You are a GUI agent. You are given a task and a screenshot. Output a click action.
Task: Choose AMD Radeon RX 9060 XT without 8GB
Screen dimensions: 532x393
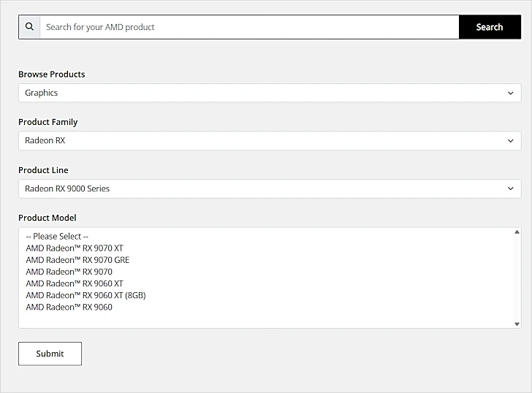point(75,283)
